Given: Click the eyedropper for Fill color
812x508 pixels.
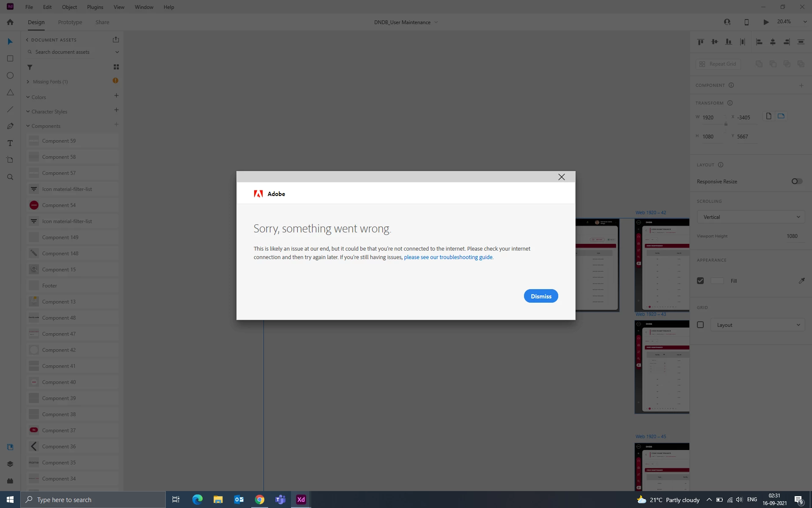Looking at the screenshot, I should click(801, 281).
